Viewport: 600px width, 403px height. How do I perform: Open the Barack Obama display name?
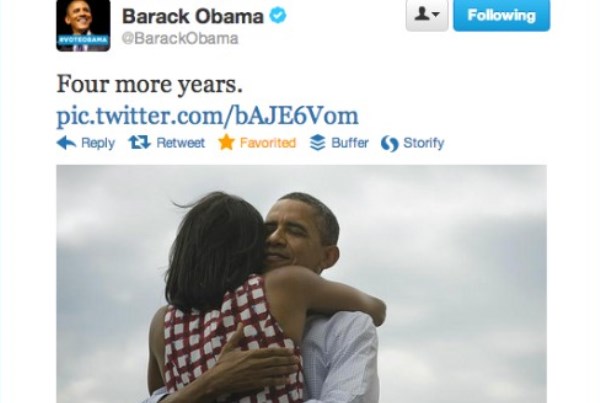[x=192, y=16]
